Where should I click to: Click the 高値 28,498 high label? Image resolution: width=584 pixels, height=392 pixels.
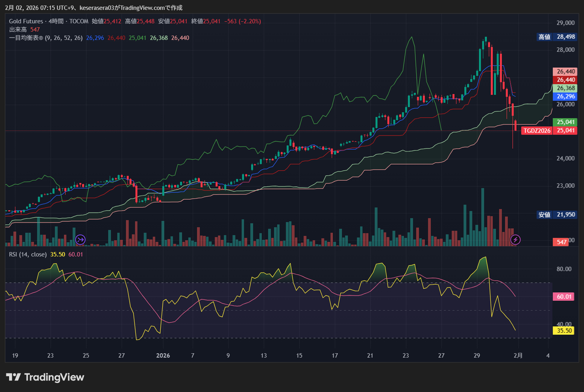click(557, 37)
